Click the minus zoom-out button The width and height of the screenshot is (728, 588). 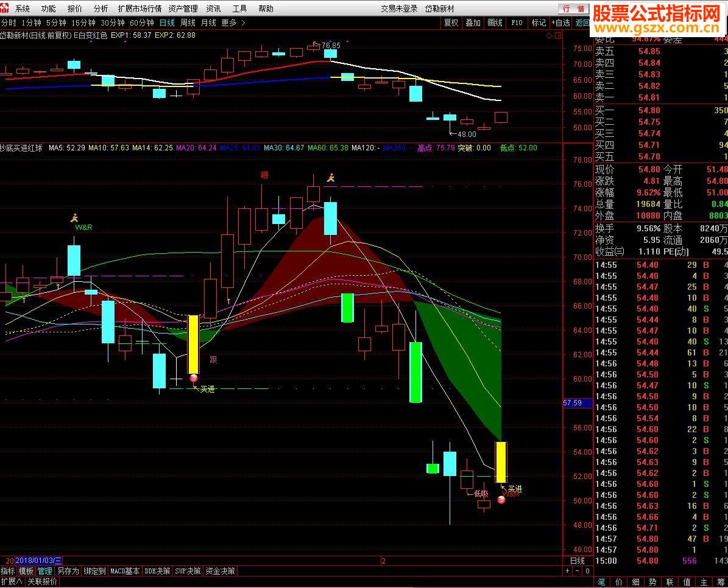coord(577,571)
